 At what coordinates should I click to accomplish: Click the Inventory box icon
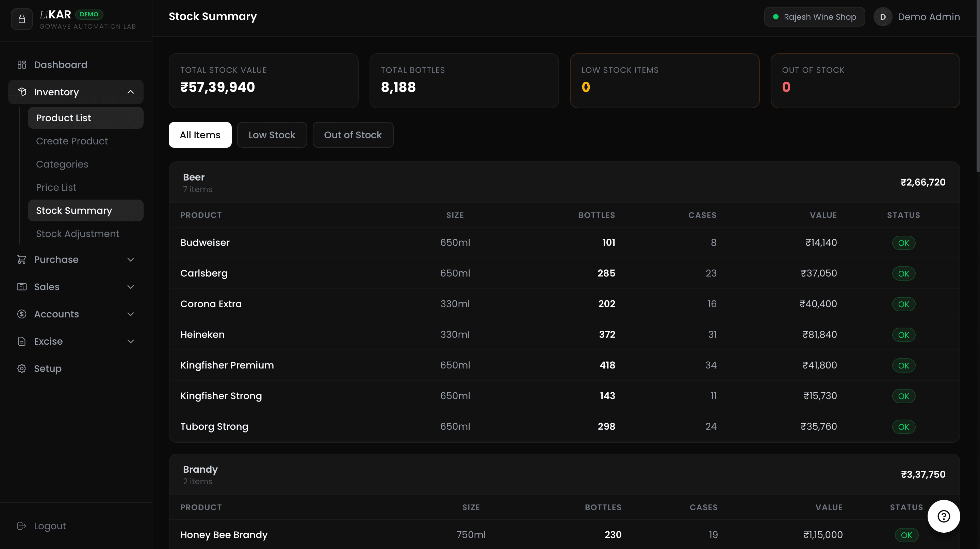pyautogui.click(x=22, y=92)
